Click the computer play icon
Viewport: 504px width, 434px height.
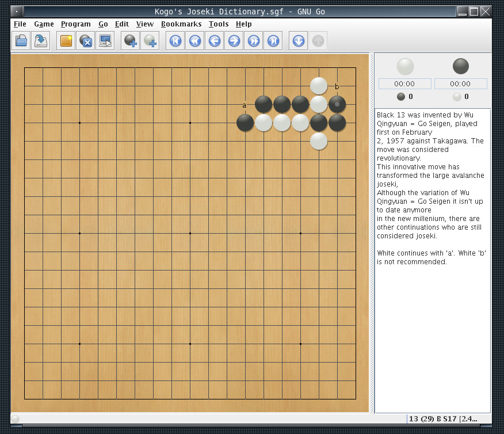click(x=105, y=41)
